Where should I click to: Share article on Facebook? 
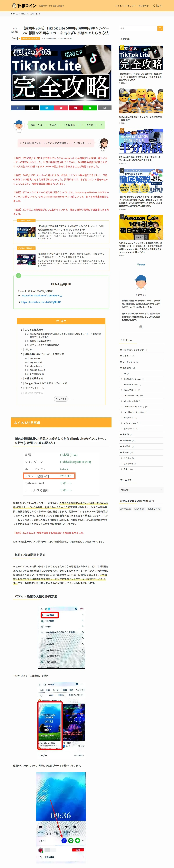[x=18, y=108]
